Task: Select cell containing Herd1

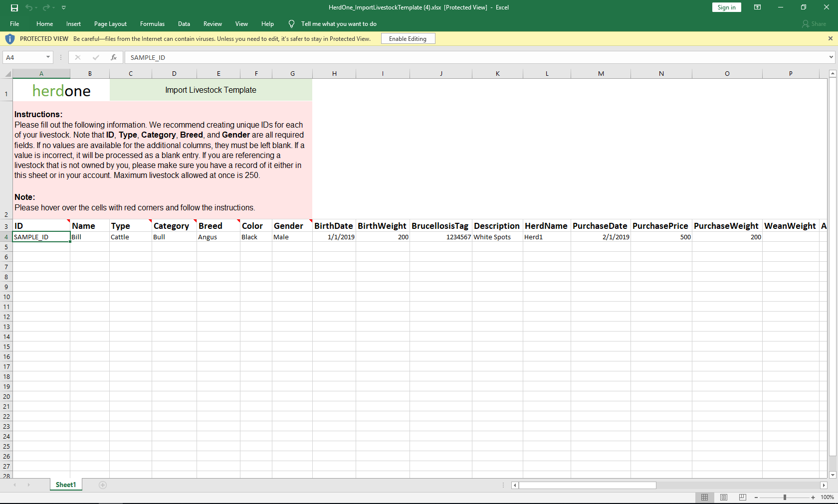Action: 547,237
